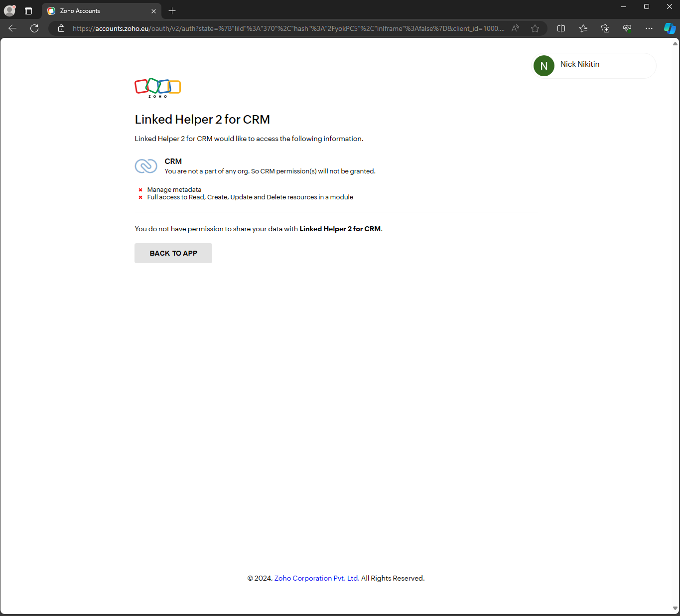Open a new browser tab
The width and height of the screenshot is (680, 616).
172,11
